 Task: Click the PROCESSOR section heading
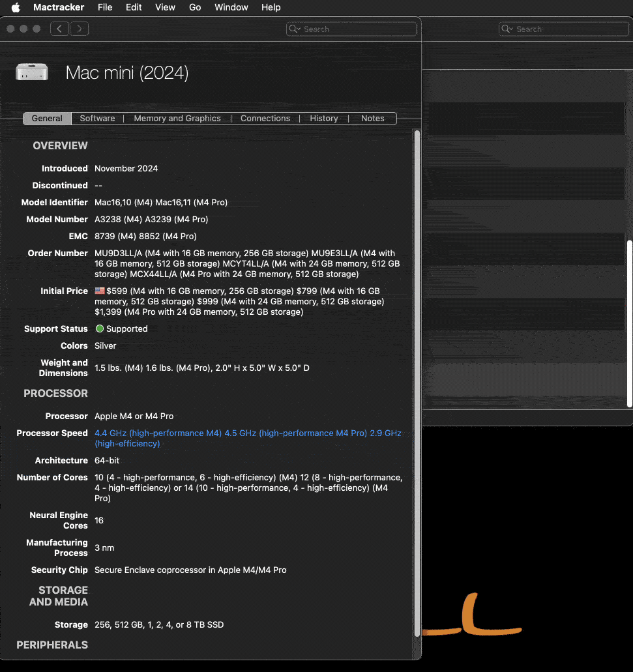click(x=55, y=394)
